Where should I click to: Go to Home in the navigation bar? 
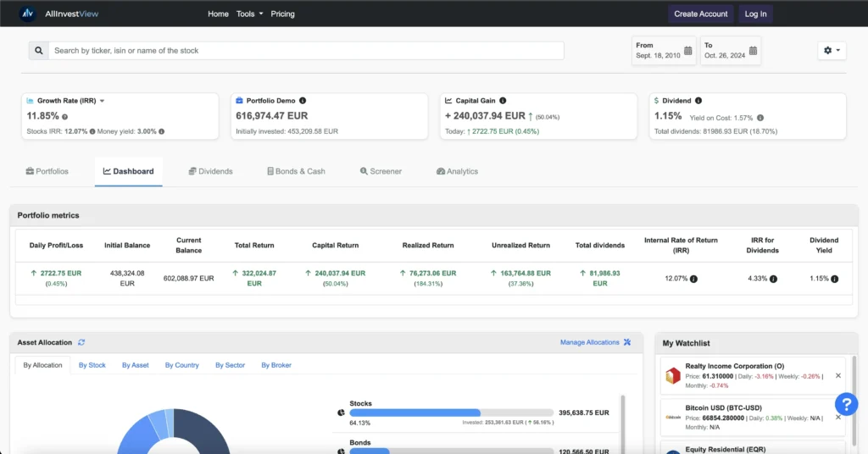[x=218, y=14]
